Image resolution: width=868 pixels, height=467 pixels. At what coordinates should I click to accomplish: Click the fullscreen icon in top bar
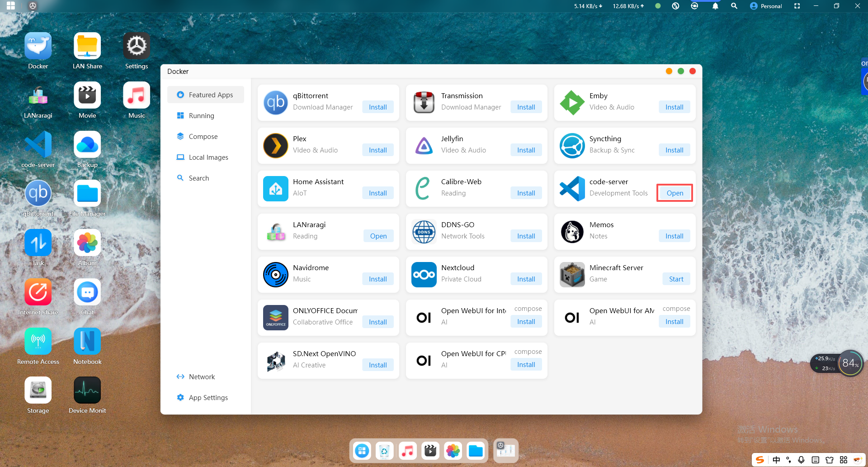pyautogui.click(x=797, y=6)
